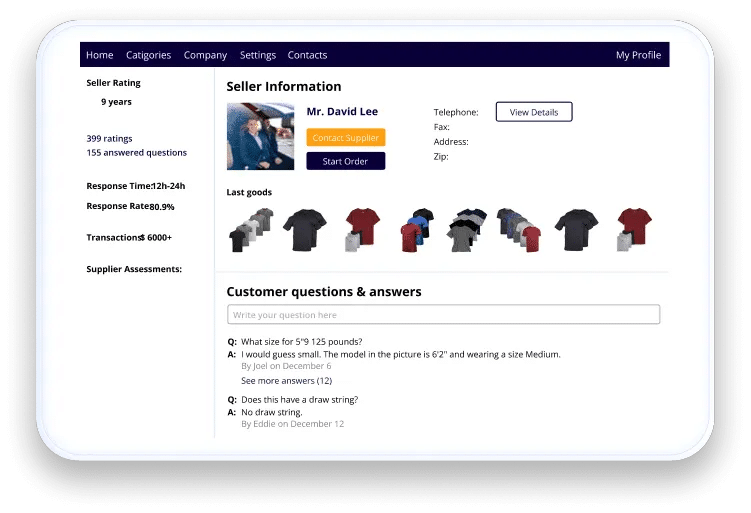The width and height of the screenshot is (751, 513).
Task: Choose the last red t-shirt thumbnail
Action: pyautogui.click(x=633, y=229)
